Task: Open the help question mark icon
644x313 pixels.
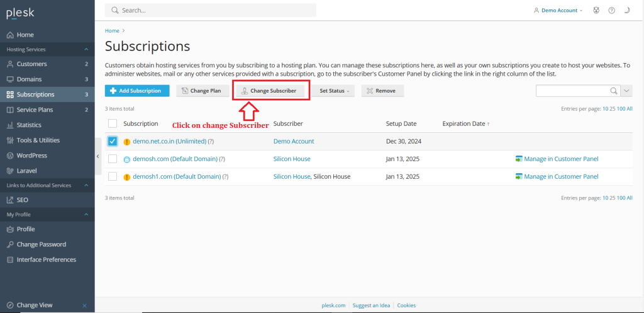Action: [611, 11]
